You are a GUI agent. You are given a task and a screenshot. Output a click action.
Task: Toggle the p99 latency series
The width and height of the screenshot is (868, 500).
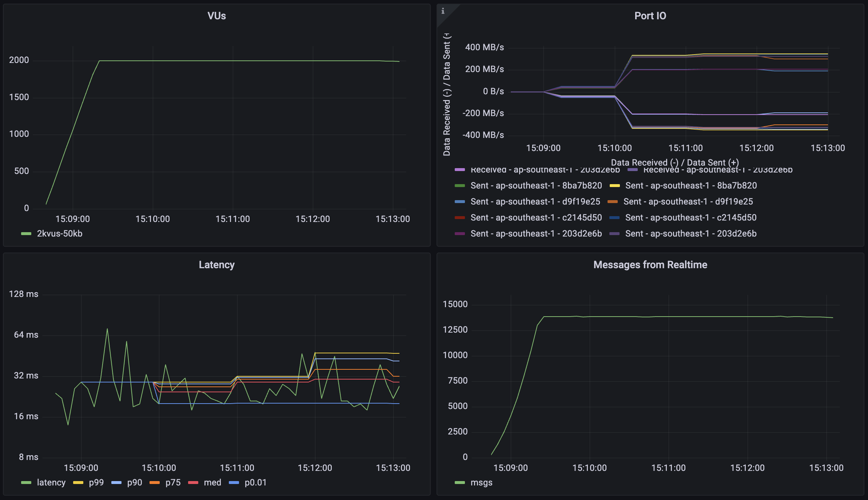click(96, 483)
